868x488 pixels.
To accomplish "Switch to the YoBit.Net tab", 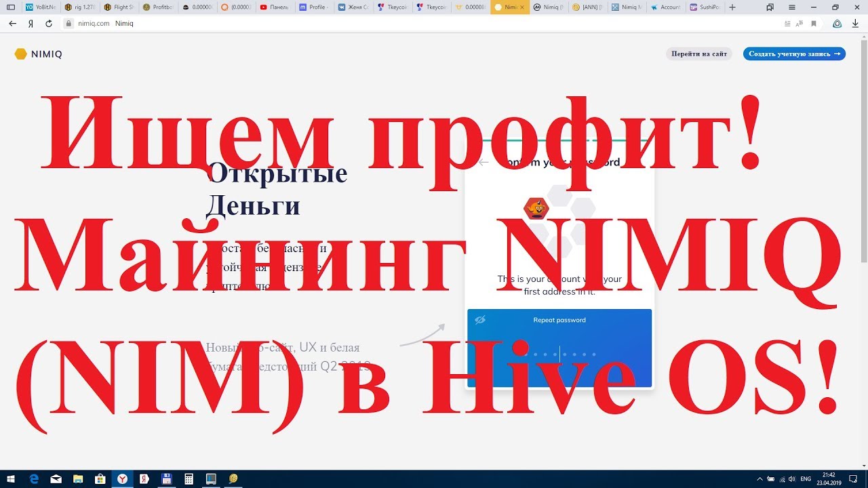I will pos(40,7).
